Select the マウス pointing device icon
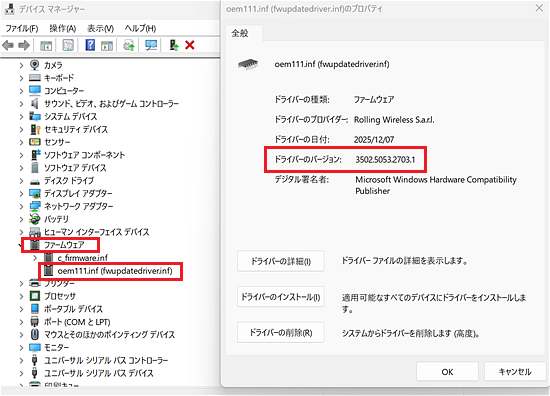The image size is (550, 396). tap(35, 335)
